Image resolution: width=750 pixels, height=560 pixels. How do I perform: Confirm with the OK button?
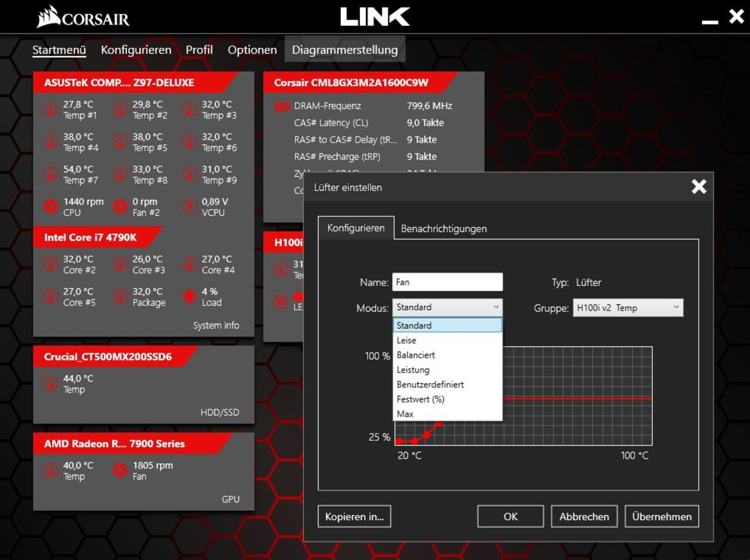click(x=511, y=516)
